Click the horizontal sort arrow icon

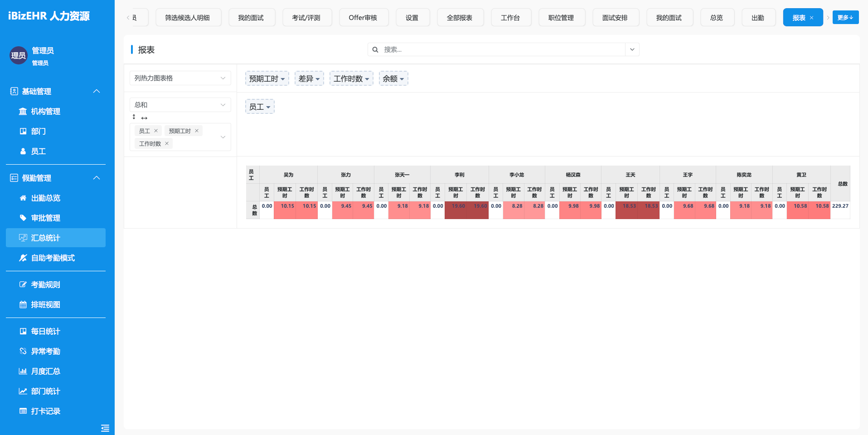[x=144, y=118]
